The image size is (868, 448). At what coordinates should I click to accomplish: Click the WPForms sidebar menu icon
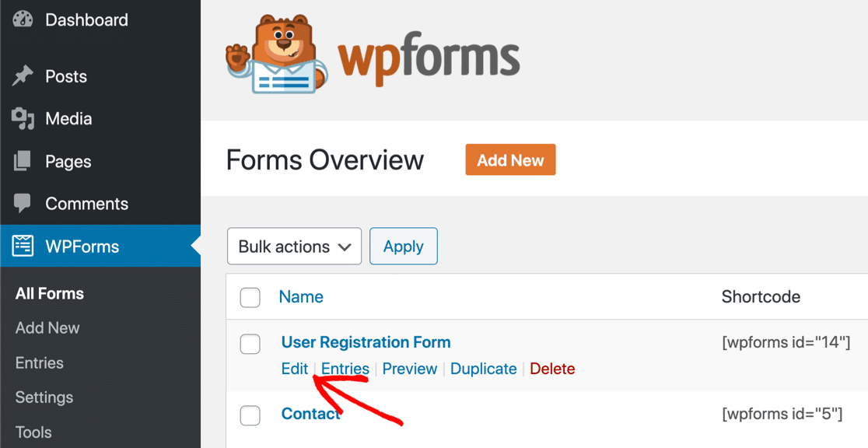23,247
